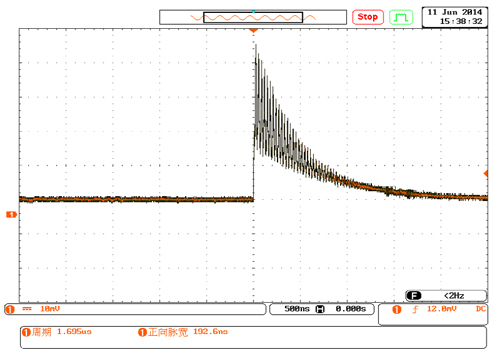The height and width of the screenshot is (361, 500).
Task: Click the orange trigger position marker at top
Action: pos(253,31)
